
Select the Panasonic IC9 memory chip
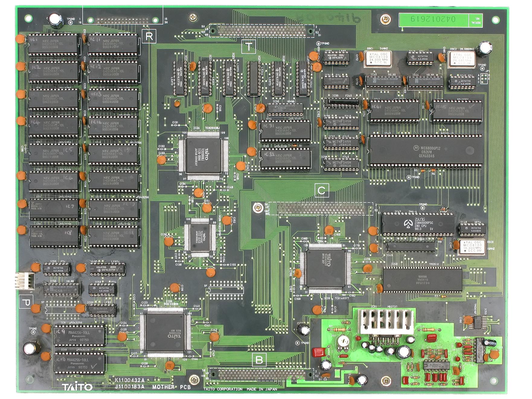point(79,335)
